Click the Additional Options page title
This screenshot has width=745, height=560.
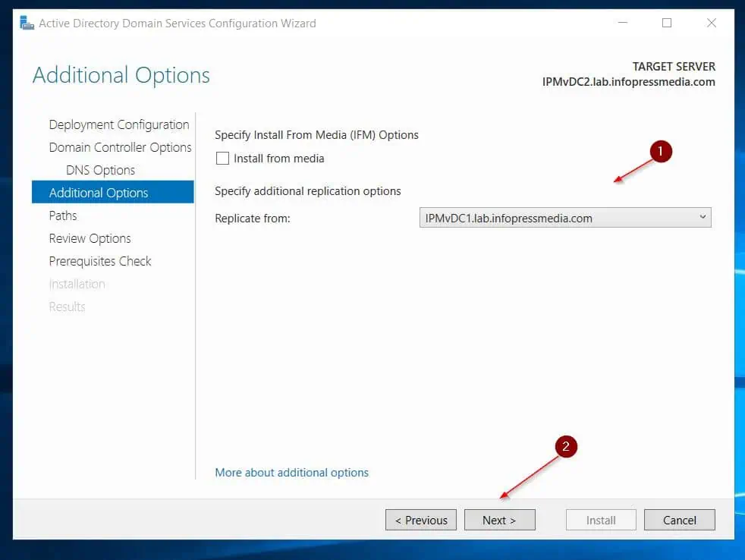pos(121,75)
